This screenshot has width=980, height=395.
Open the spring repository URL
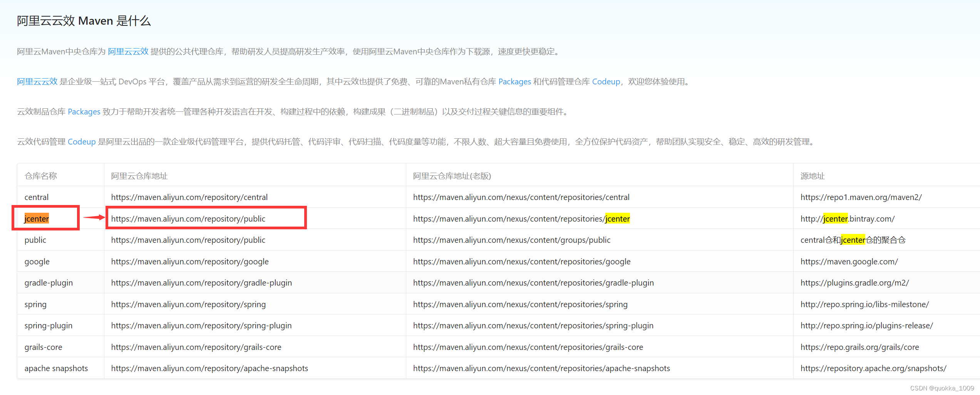188,304
